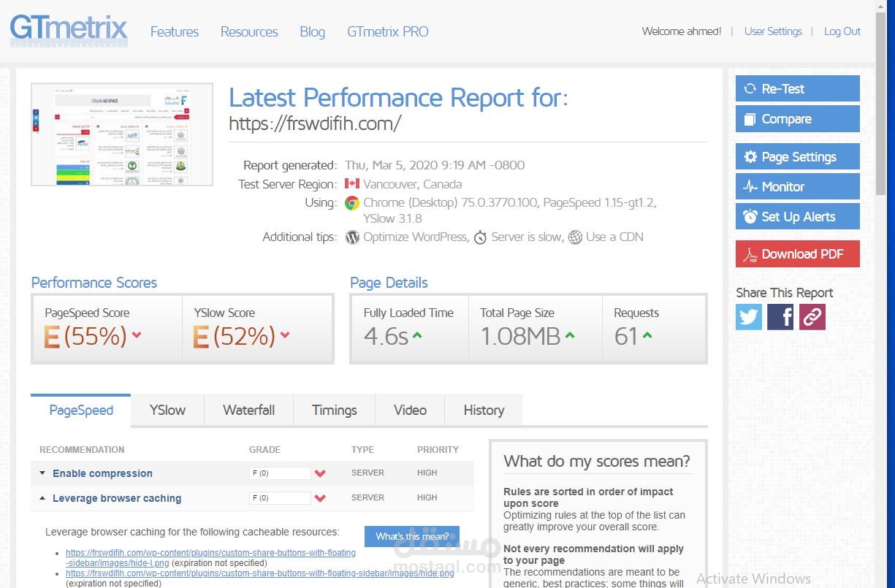Screen dimensions: 895x588
Task: Click the PRIORITY column header
Action: [438, 450]
